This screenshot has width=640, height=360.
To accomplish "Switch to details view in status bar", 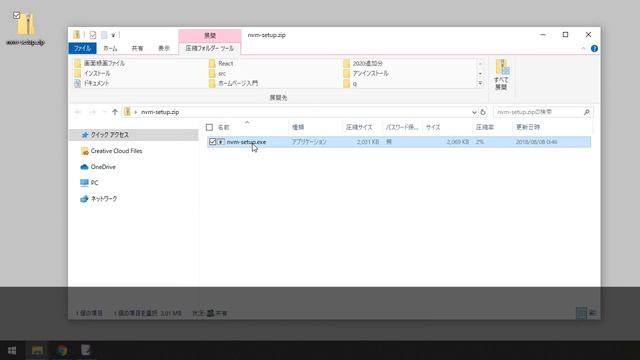I will click(x=581, y=313).
